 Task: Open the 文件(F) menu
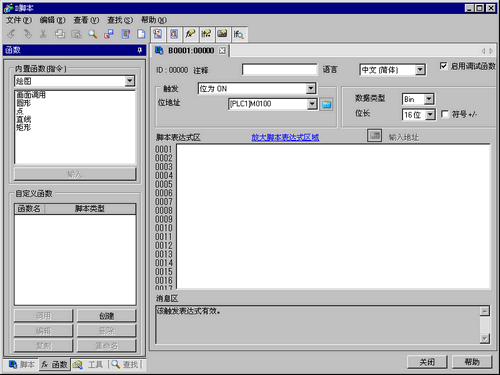pos(19,20)
